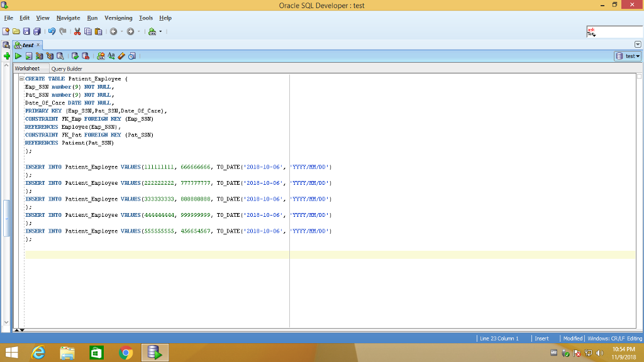Open the test connection dropdown
Screen dimensions: 644x362
[x=628, y=56]
